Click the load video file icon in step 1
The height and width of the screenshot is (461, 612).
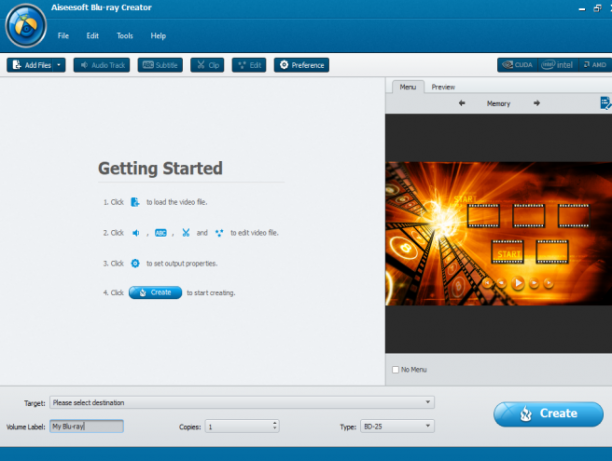point(135,202)
